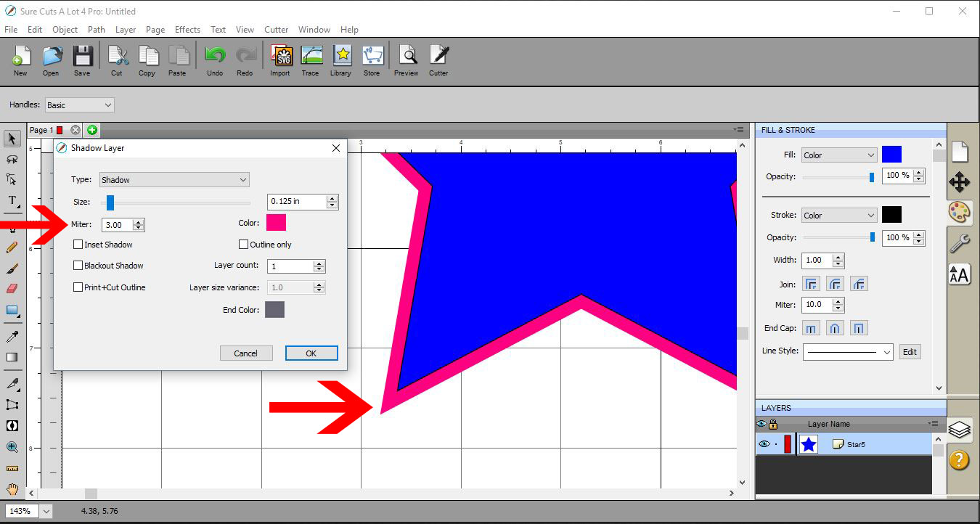
Task: Click the blue Fill color swatch
Action: 891,155
